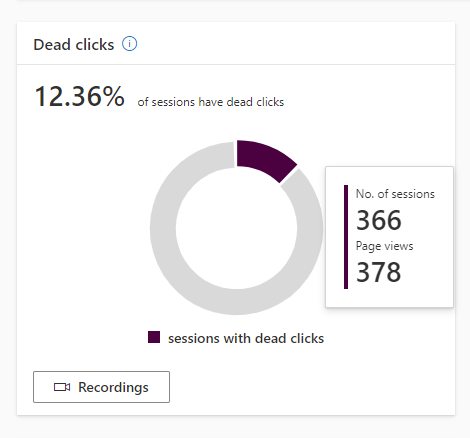This screenshot has width=470, height=438.
Task: Click the empty center of the donut chart
Action: point(236,228)
